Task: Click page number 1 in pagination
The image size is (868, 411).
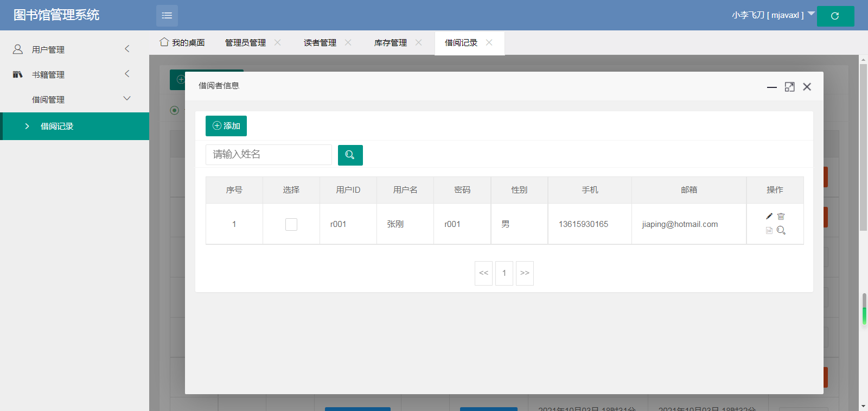Action: (505, 273)
